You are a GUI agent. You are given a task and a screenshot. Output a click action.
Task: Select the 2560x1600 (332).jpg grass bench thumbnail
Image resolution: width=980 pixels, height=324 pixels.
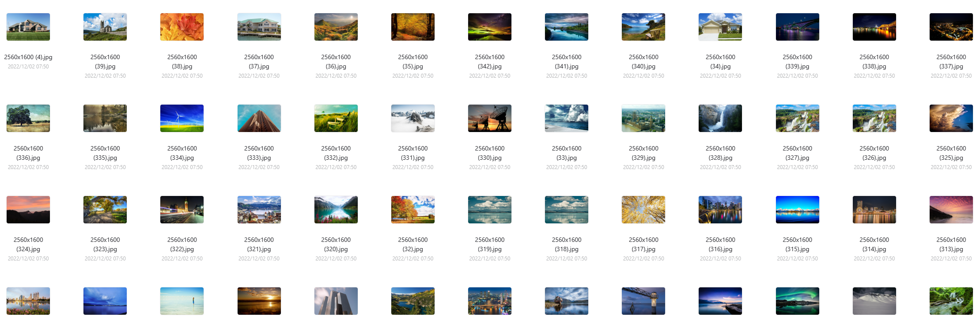tap(336, 118)
